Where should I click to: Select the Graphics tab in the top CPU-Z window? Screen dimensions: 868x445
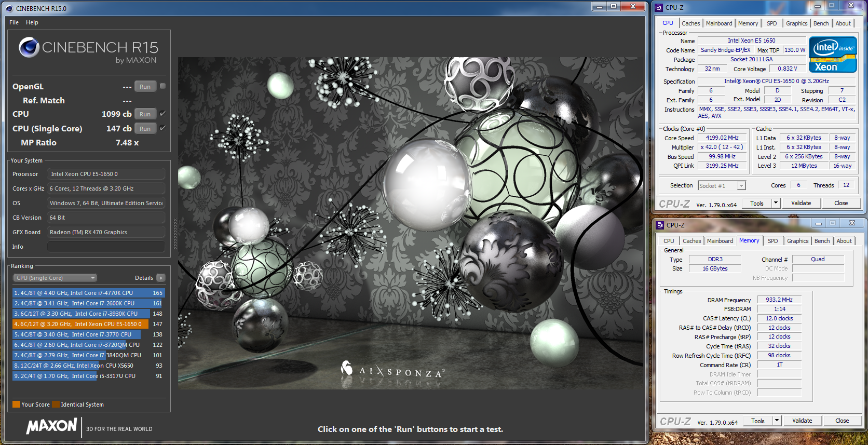(x=796, y=23)
